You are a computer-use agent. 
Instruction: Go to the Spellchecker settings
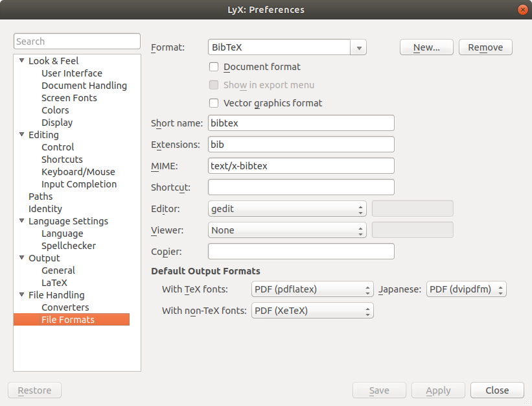(x=69, y=246)
